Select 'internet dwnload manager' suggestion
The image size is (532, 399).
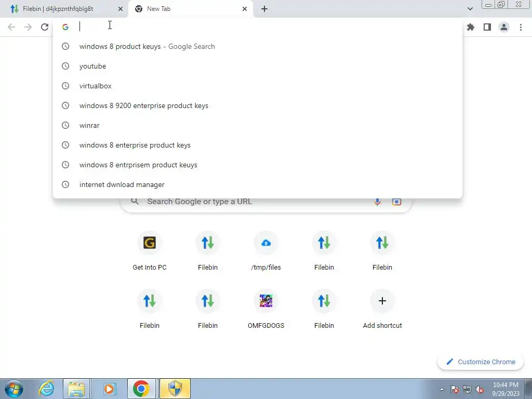[258, 184]
